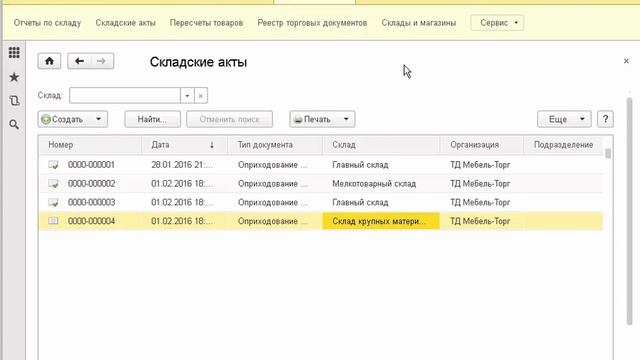Open favorites star icon in sidebar

point(14,77)
